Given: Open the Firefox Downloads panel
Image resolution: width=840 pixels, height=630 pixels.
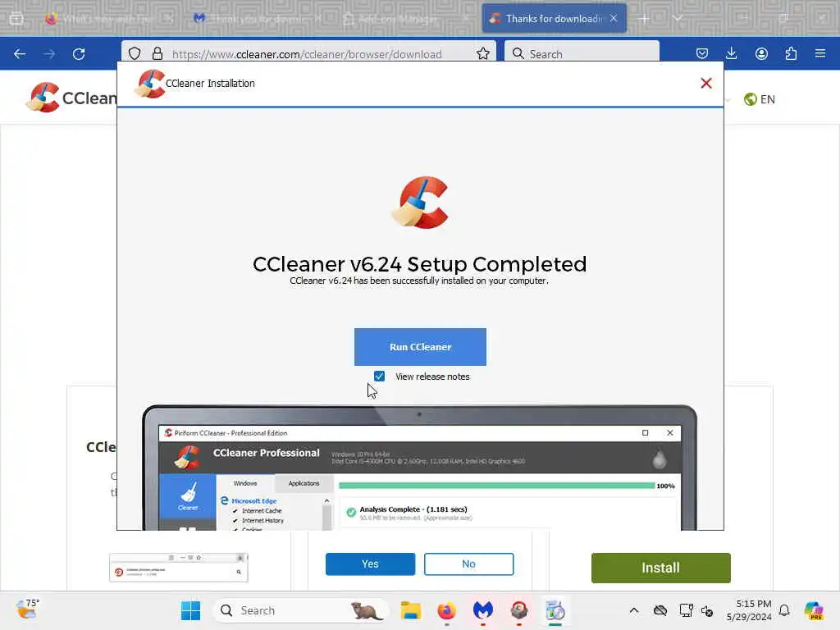Looking at the screenshot, I should click(731, 53).
